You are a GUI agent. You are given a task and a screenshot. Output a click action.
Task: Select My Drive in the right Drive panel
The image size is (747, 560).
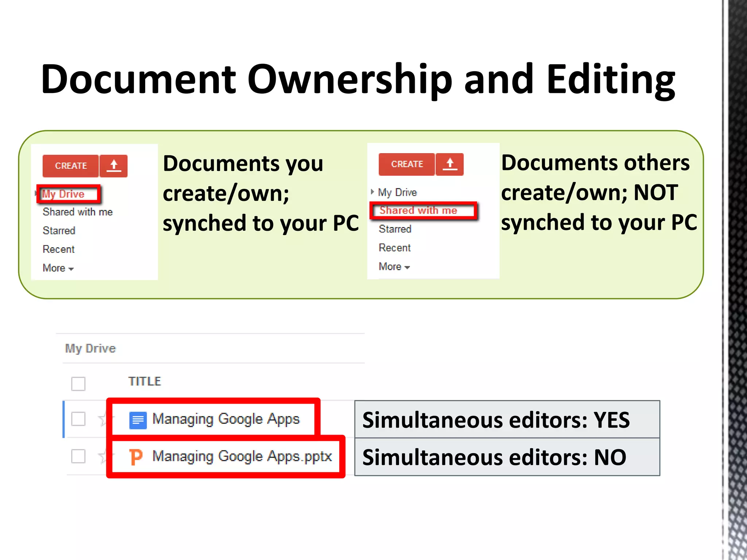click(397, 192)
